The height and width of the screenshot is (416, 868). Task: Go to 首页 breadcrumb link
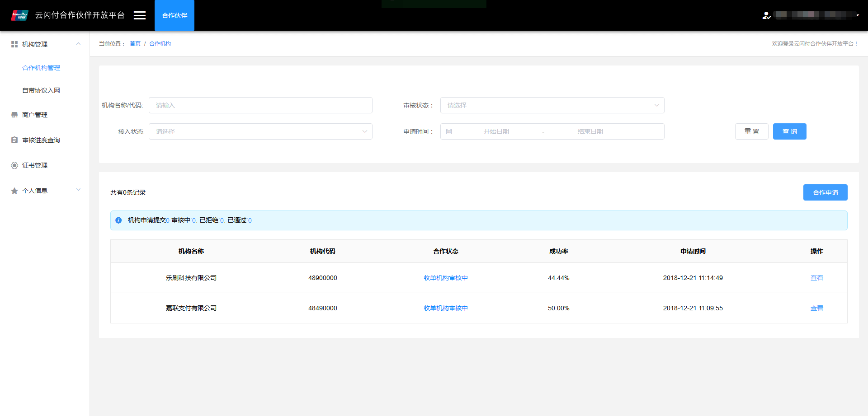(x=135, y=44)
